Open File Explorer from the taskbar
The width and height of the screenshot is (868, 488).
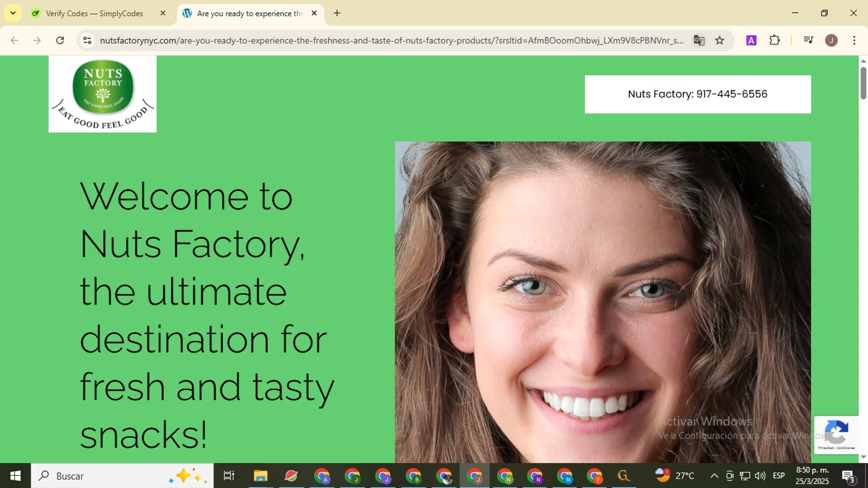[260, 476]
